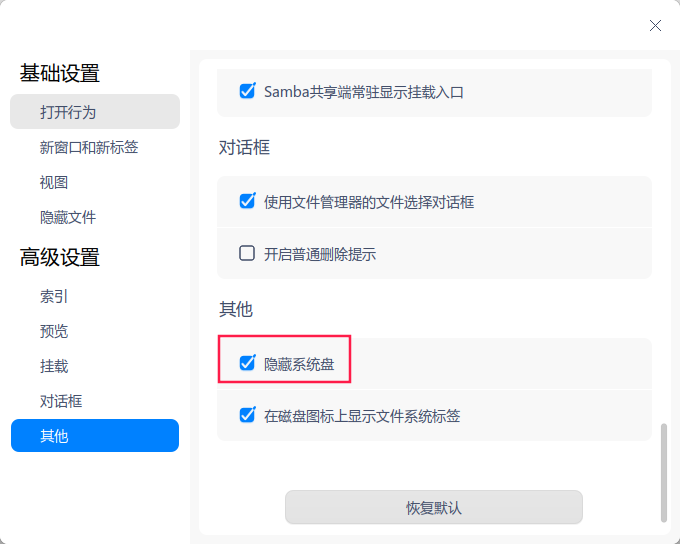Click the 基础设置 section heading

coord(60,73)
